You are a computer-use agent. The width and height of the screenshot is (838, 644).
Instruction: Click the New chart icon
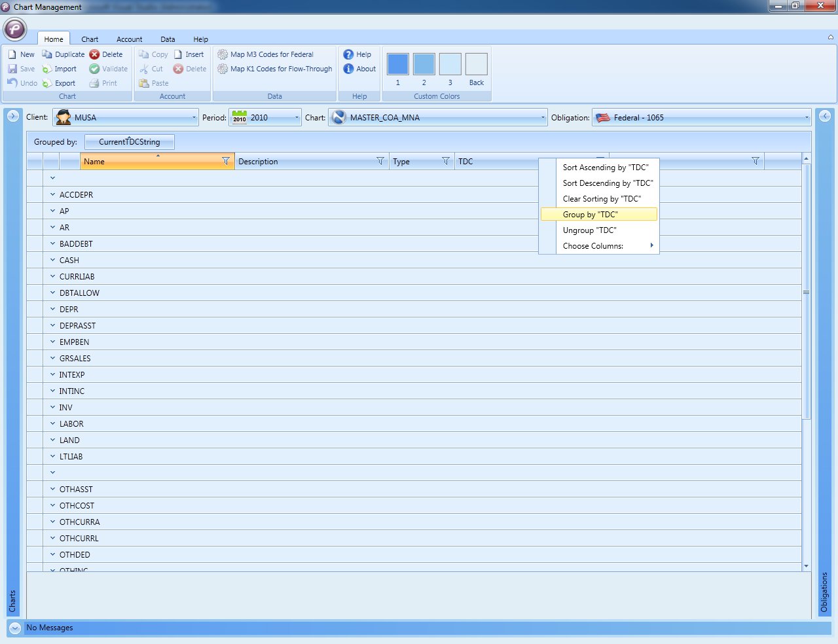tap(12, 54)
